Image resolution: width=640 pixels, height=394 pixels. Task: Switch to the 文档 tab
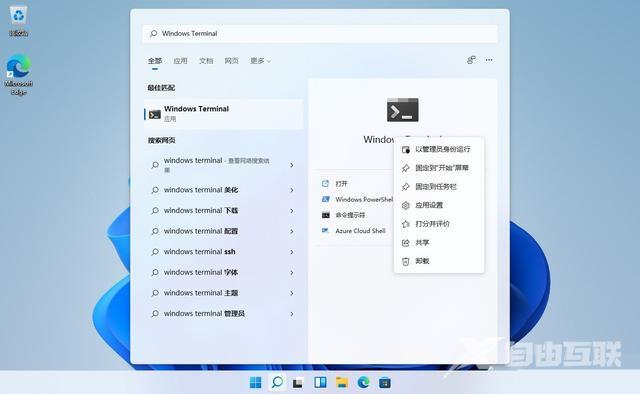tap(206, 61)
